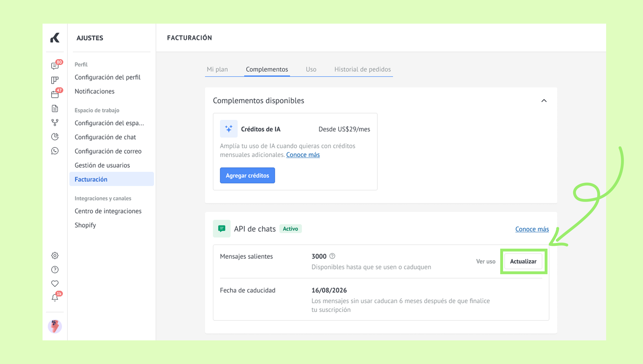Viewport: 643px width, 364px height.
Task: Open the settings gear icon
Action: pos(55,256)
